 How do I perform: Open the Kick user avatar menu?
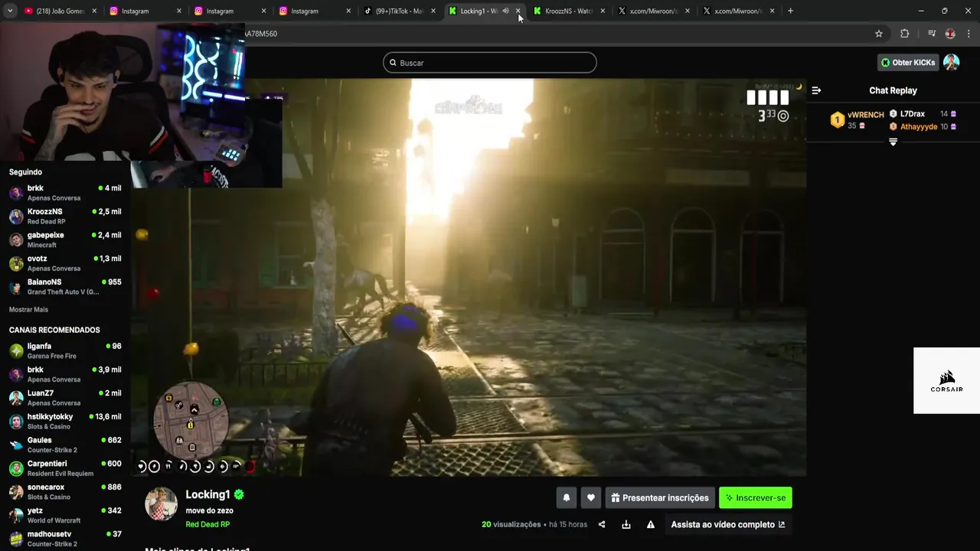[x=951, y=63]
